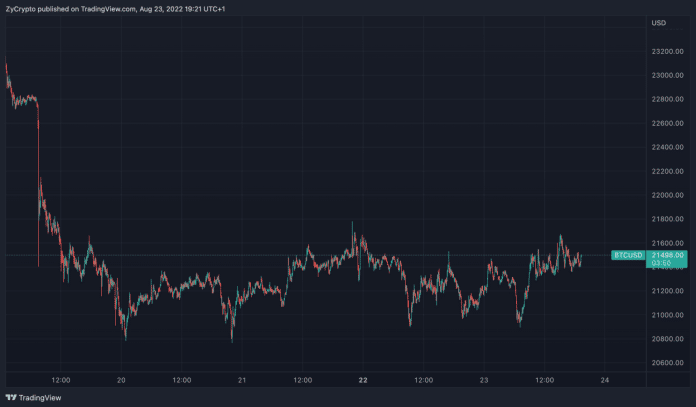This screenshot has width=696, height=407.
Task: Click the BTCUSD symbol tag
Action: (626, 256)
